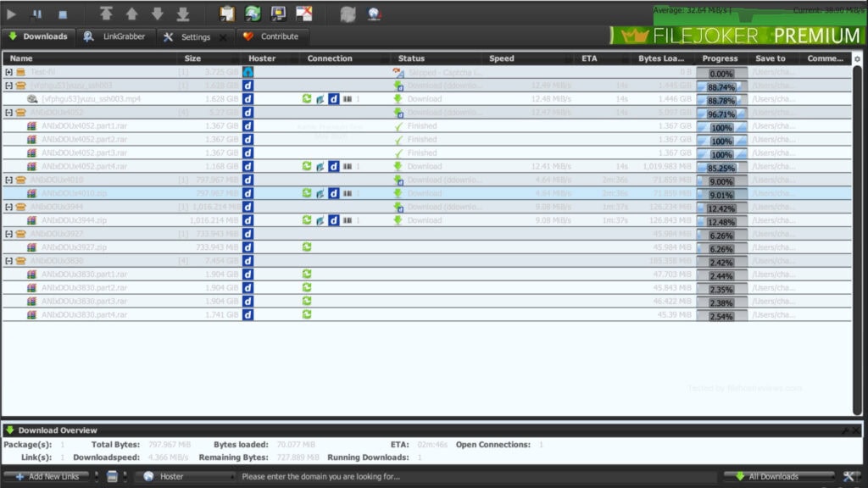Click connection chunks icon in ANIxDOUx4010.zip row

347,193
